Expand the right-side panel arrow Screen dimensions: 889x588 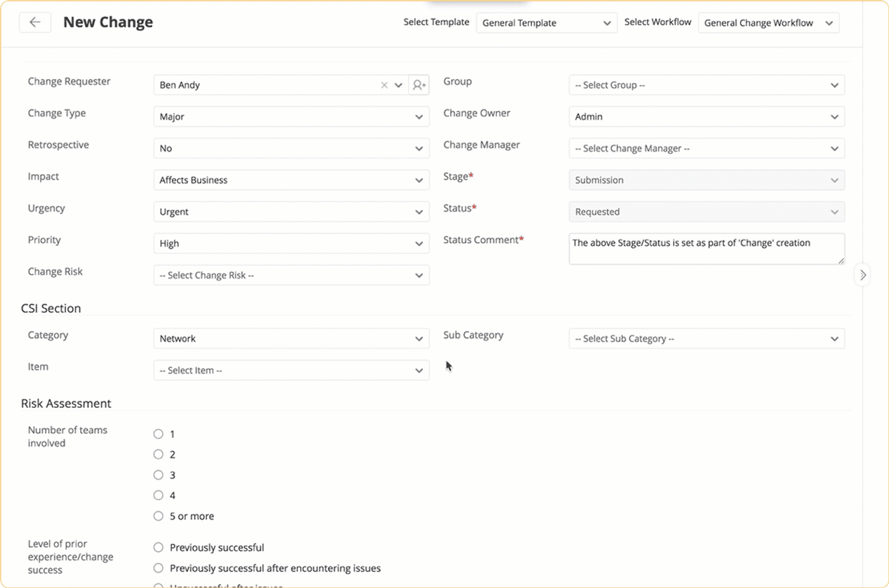tap(862, 275)
